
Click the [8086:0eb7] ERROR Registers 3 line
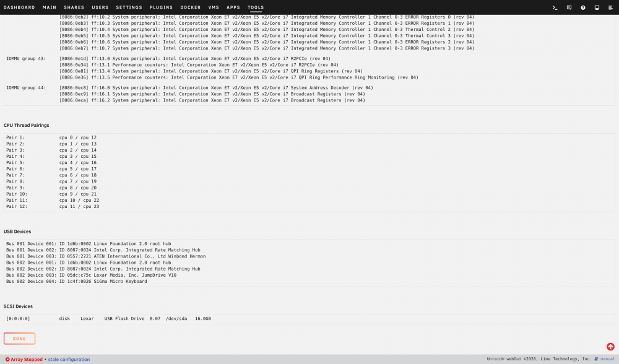click(x=267, y=48)
